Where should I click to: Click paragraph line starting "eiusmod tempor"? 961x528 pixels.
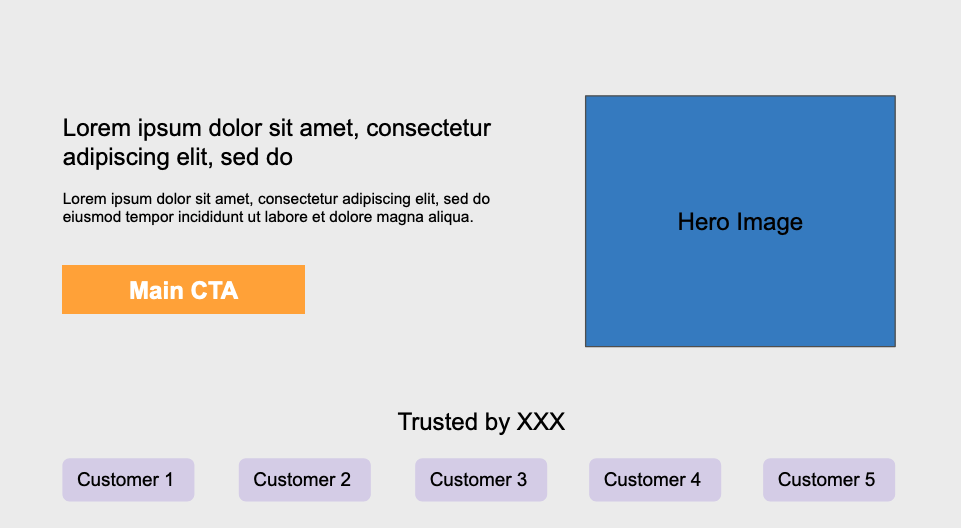point(268,217)
